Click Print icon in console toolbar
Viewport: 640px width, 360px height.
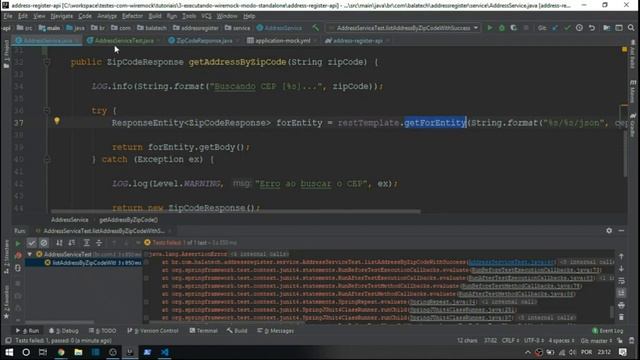click(621, 305)
